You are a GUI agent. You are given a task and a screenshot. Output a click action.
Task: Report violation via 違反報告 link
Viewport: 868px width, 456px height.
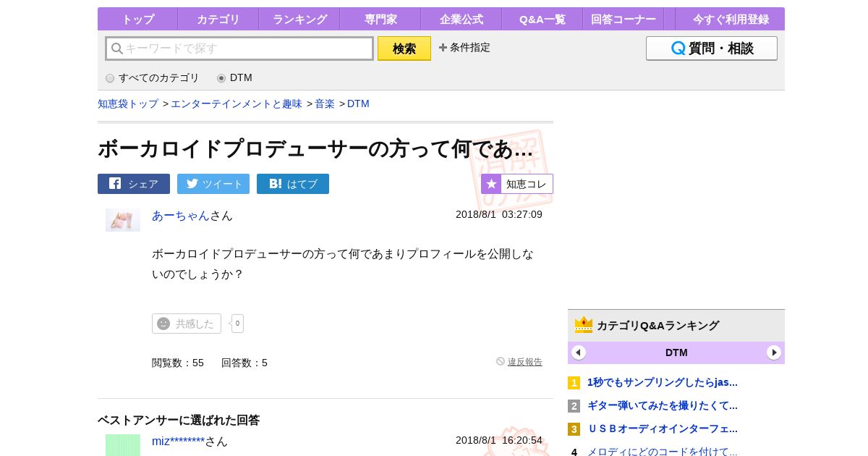pos(524,362)
